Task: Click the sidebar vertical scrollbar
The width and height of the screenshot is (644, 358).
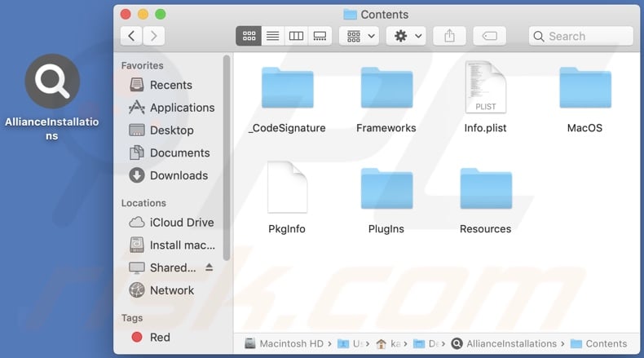Action: (227, 158)
